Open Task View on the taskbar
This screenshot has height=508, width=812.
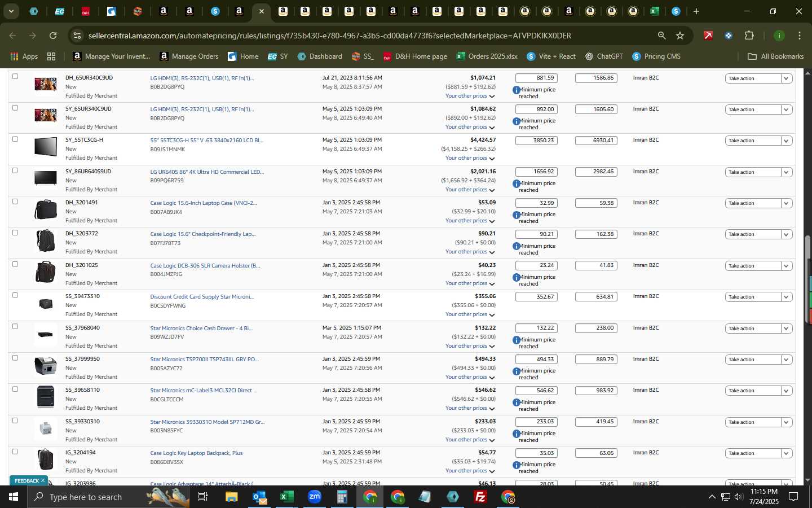tap(203, 497)
